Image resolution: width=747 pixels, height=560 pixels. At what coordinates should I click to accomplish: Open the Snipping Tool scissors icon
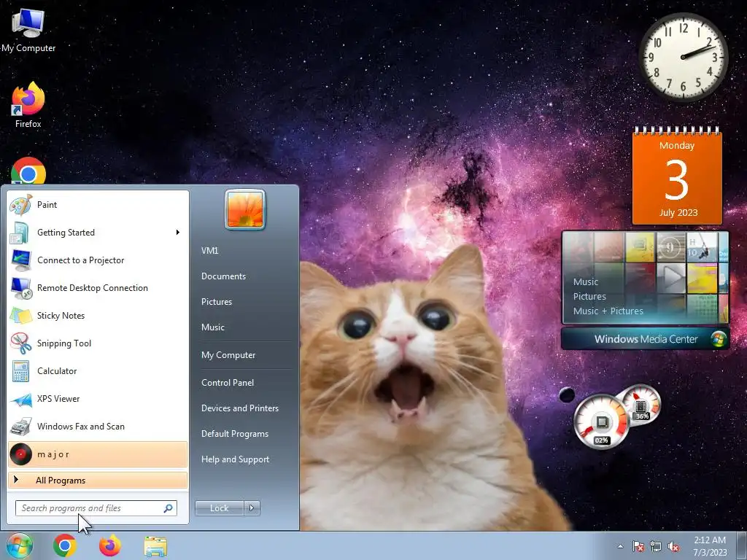pyautogui.click(x=21, y=343)
